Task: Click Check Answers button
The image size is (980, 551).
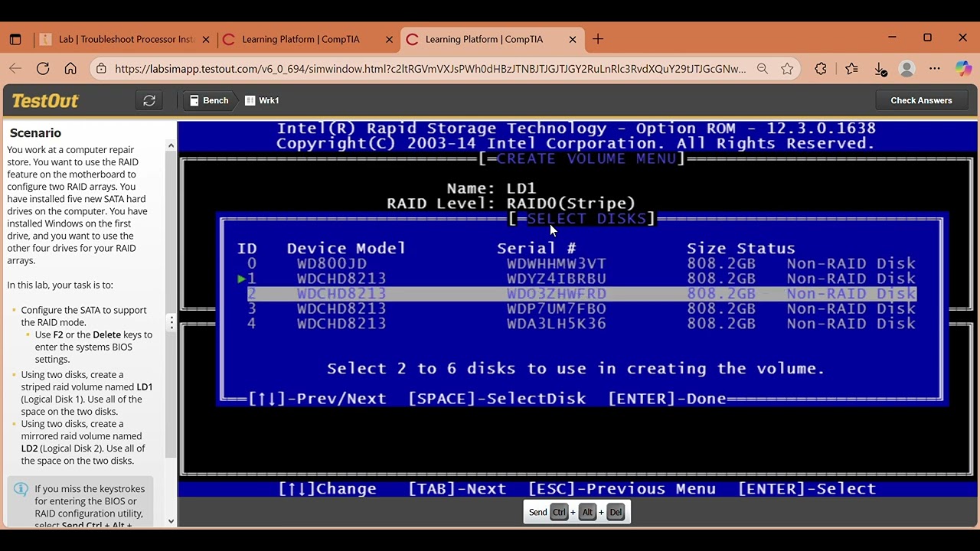Action: click(x=921, y=100)
